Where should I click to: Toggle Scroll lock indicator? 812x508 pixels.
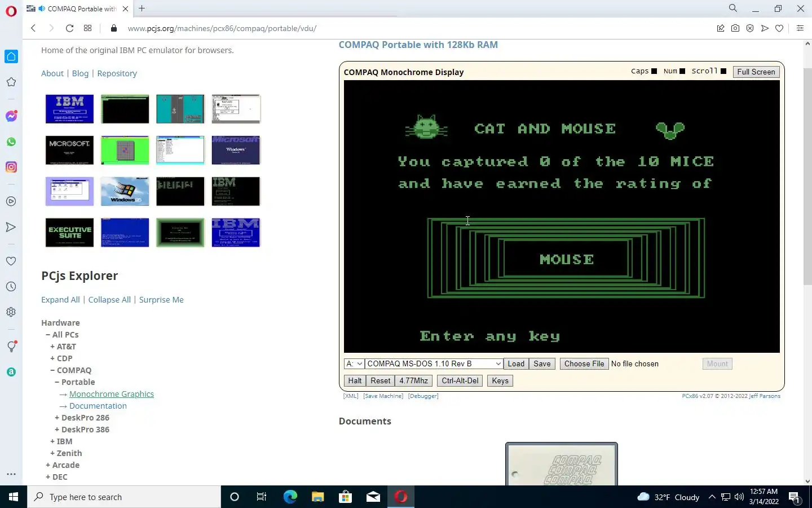click(723, 71)
